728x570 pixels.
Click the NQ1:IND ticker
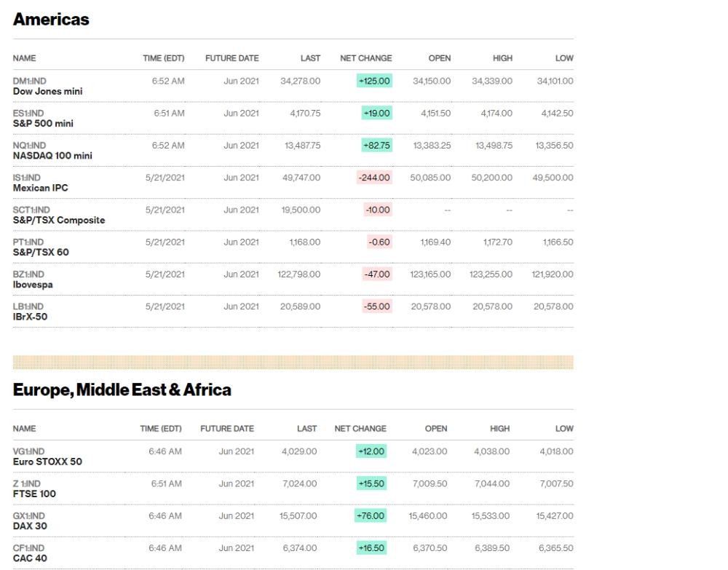click(29, 146)
